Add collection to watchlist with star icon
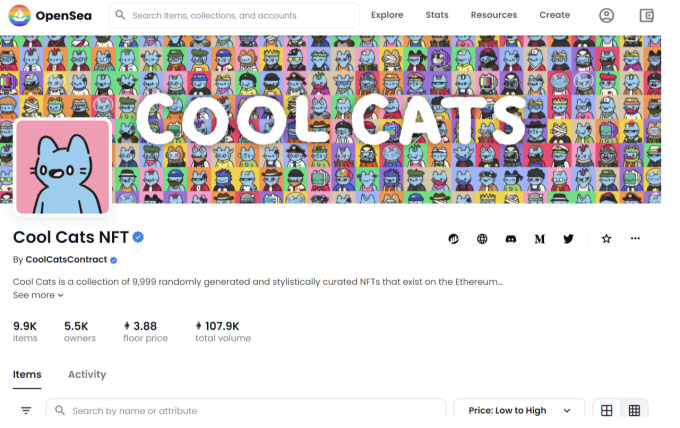The image size is (680, 428). pyautogui.click(x=606, y=239)
